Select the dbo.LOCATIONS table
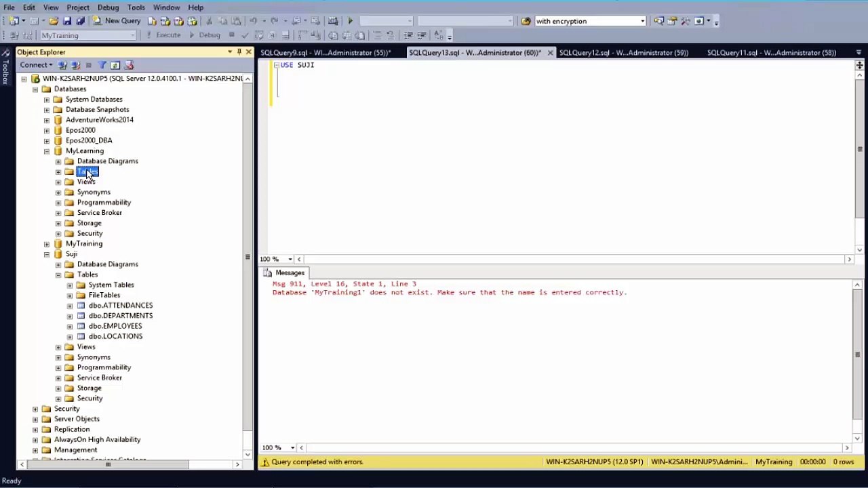 (x=115, y=336)
